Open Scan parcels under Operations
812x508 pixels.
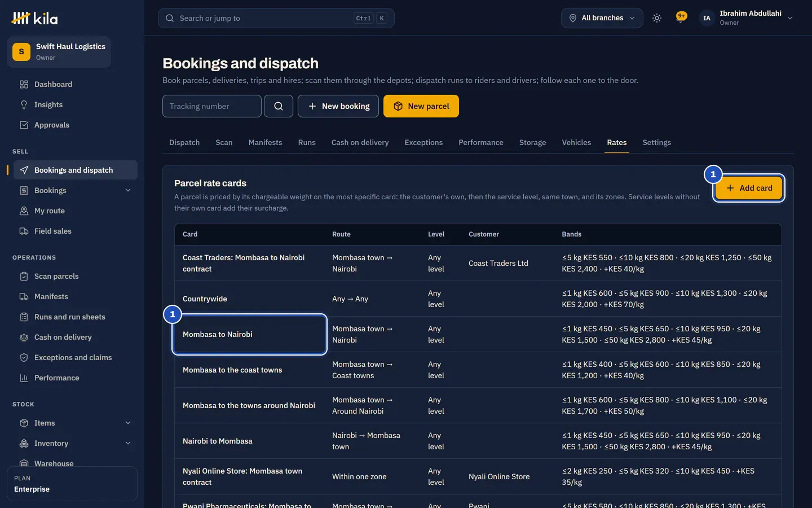tap(75, 276)
